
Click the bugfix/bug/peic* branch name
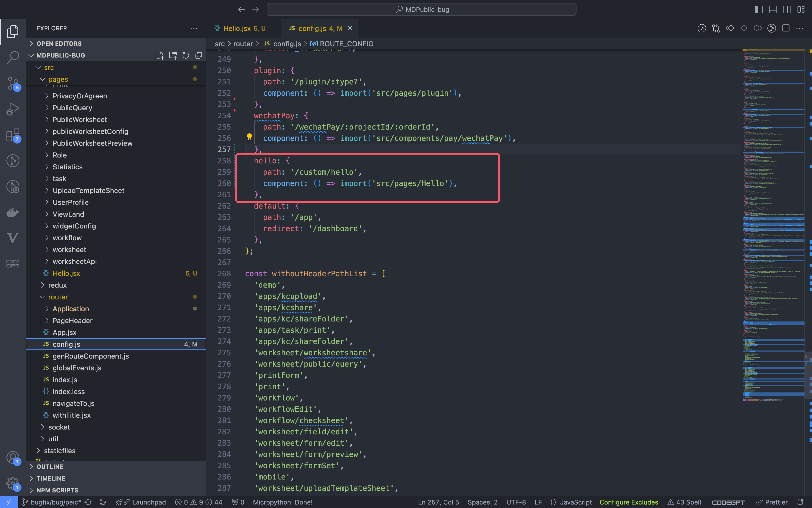52,502
